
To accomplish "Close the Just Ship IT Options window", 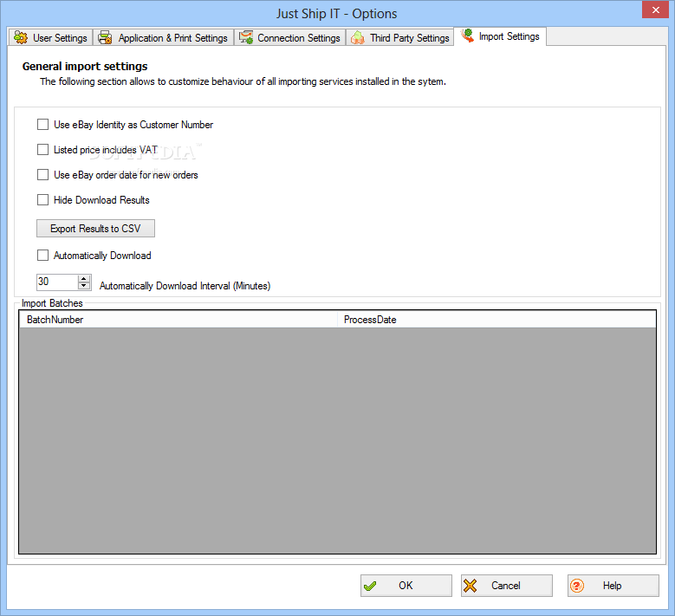I will 655,10.
